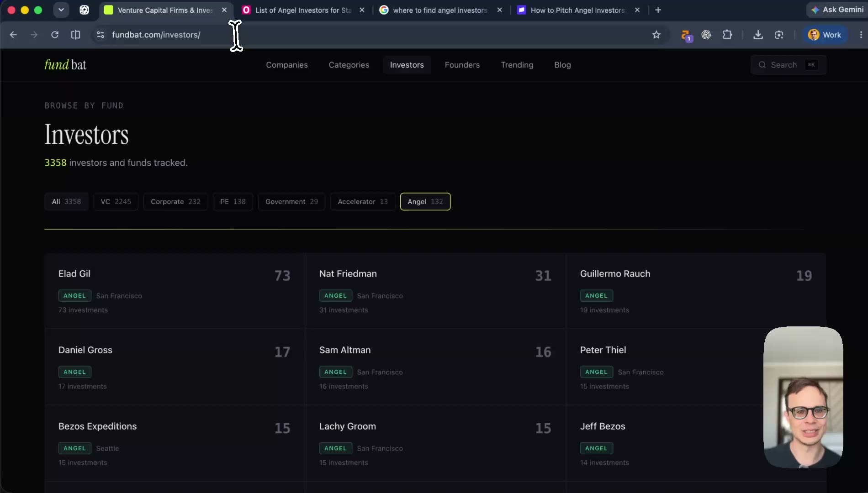Open the split view icon in toolbar
Image resolution: width=868 pixels, height=493 pixels.
(x=75, y=35)
